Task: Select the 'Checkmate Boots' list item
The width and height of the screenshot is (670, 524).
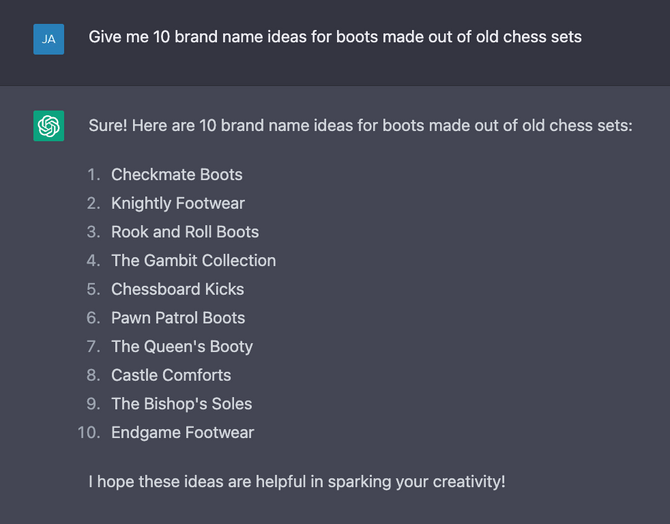Action: [176, 174]
